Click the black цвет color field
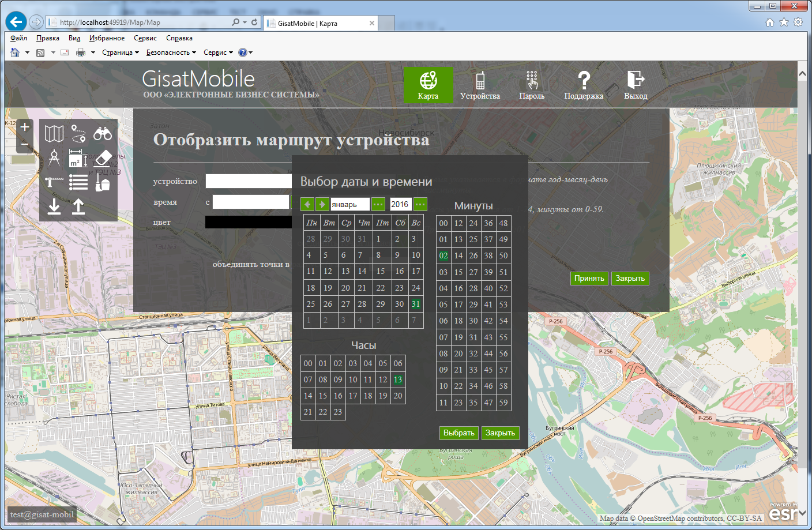The image size is (812, 530). coord(249,222)
